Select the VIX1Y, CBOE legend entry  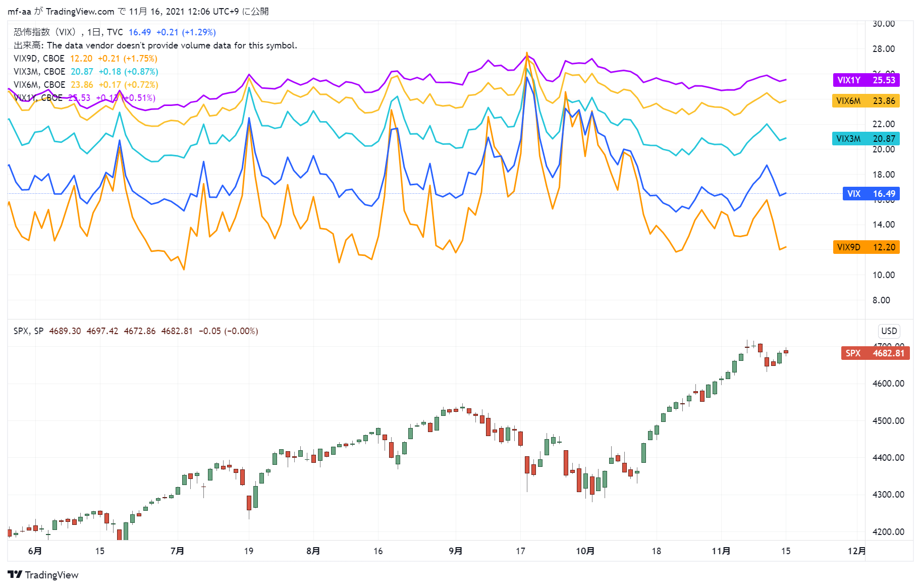coord(38,98)
